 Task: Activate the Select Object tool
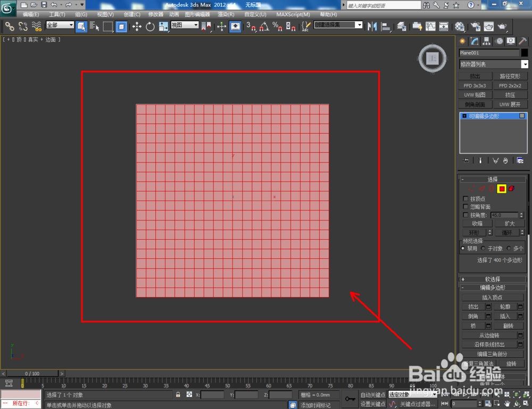coord(81,26)
